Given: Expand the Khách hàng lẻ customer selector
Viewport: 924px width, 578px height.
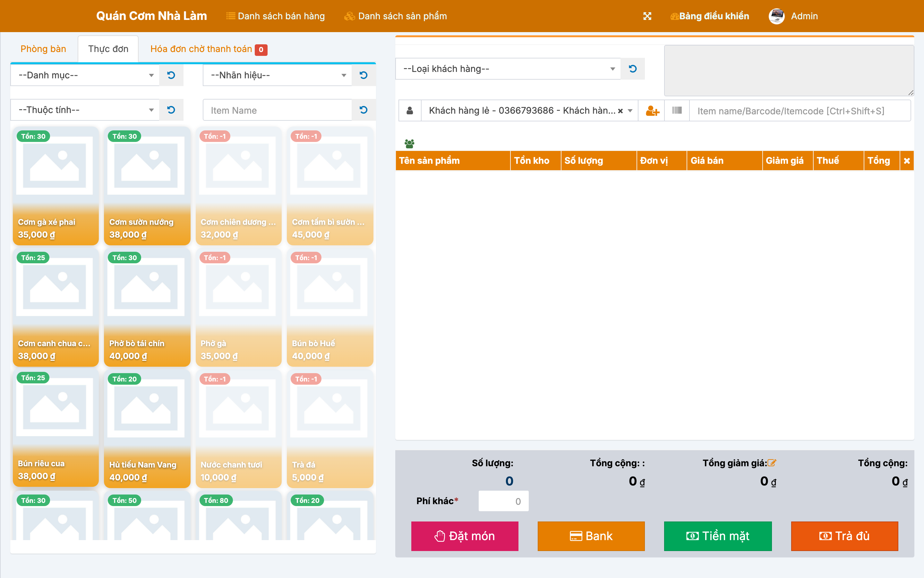Looking at the screenshot, I should [530, 111].
